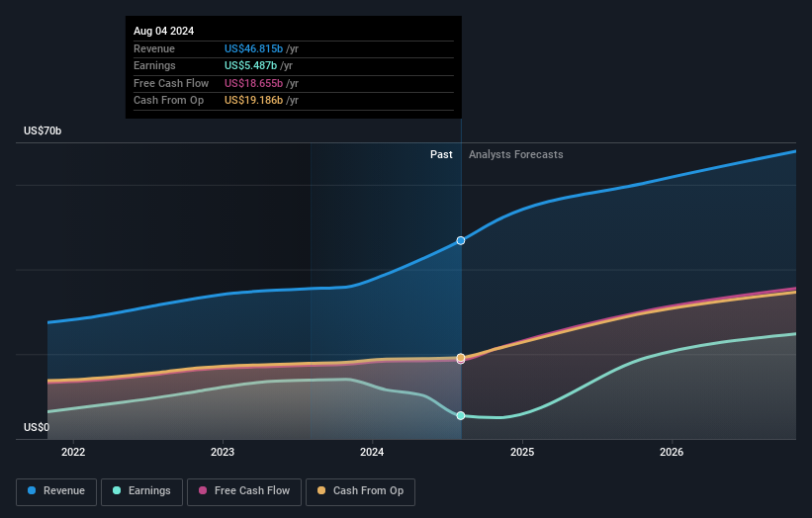Select the teal Earnings data point marker on the chart
The height and width of the screenshot is (518, 812).
coord(461,415)
